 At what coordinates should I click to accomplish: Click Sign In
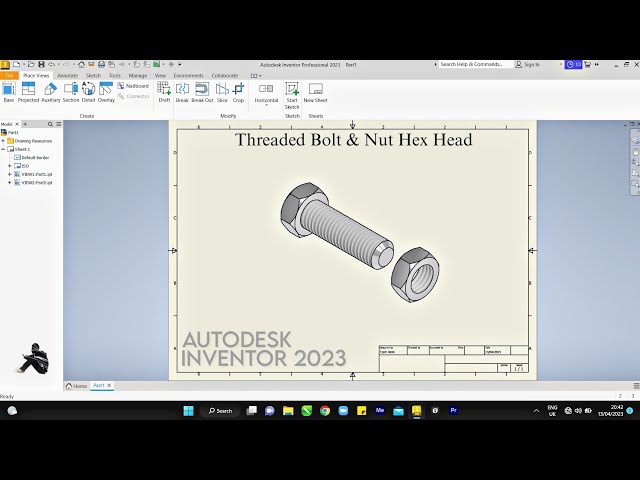pos(528,64)
